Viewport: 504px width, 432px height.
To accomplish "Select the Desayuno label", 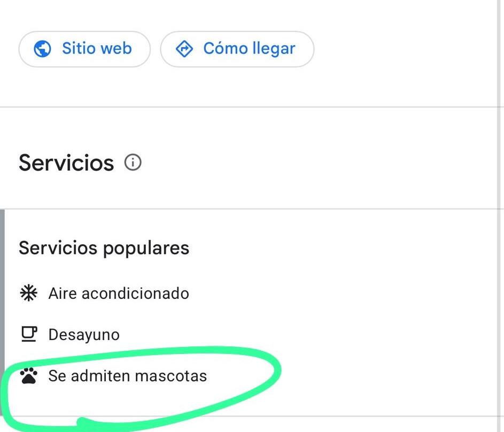I will point(84,335).
